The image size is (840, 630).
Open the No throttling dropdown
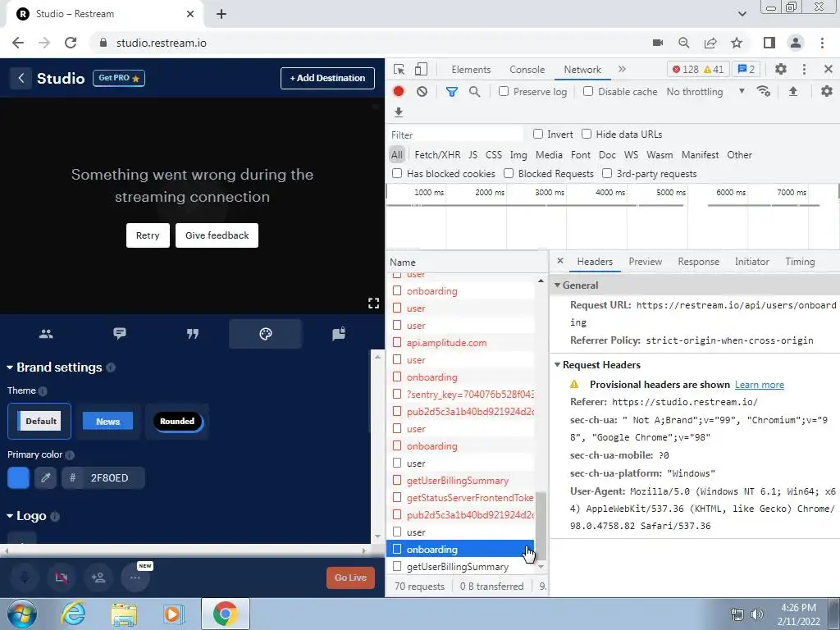705,92
